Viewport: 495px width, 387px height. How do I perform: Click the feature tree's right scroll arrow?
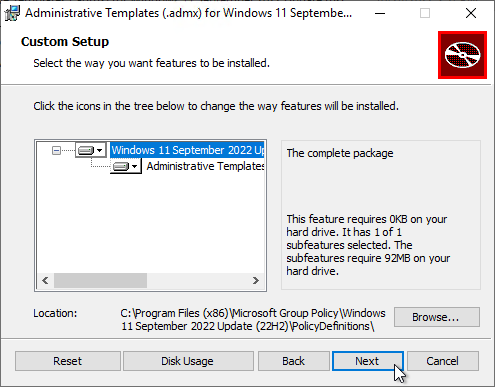tap(256, 280)
